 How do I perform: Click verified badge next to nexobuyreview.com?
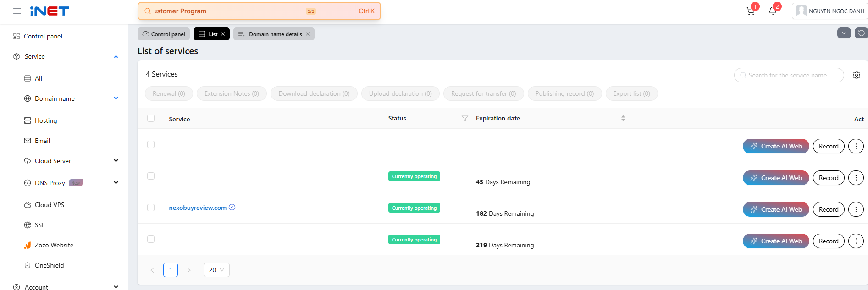(232, 207)
